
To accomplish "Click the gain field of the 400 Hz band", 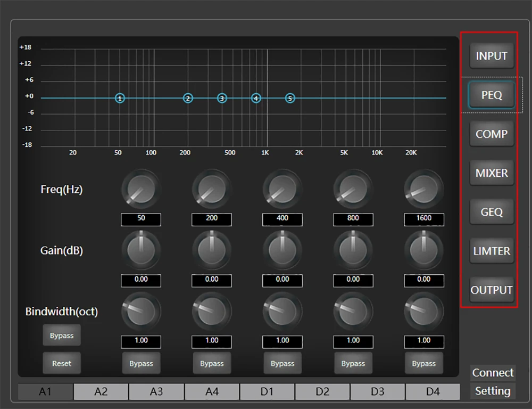I will point(282,281).
